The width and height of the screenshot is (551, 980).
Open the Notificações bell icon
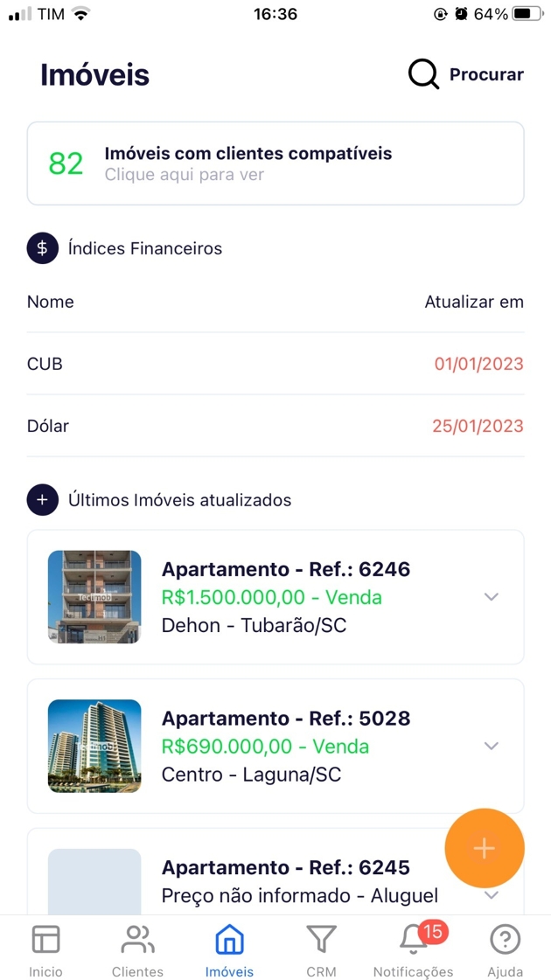414,941
